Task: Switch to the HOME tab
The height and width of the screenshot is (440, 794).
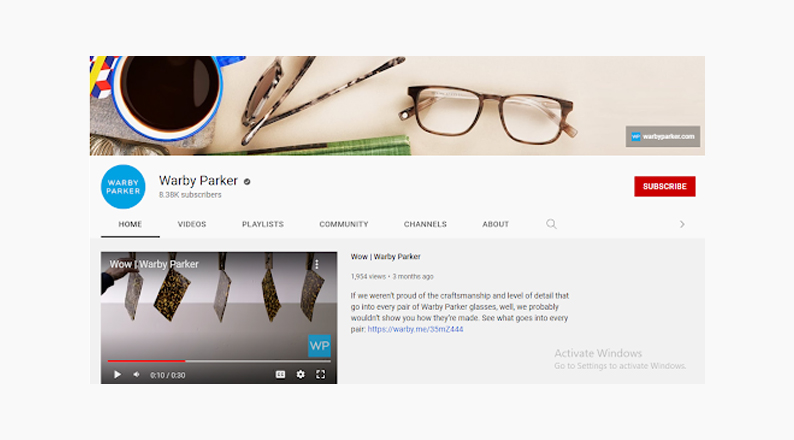Action: (130, 224)
